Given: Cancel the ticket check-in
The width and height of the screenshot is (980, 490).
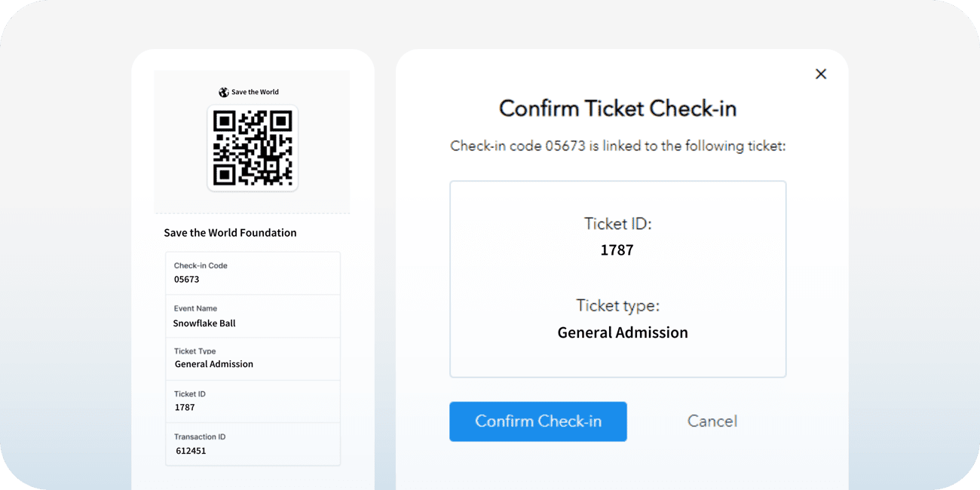Looking at the screenshot, I should tap(712, 421).
